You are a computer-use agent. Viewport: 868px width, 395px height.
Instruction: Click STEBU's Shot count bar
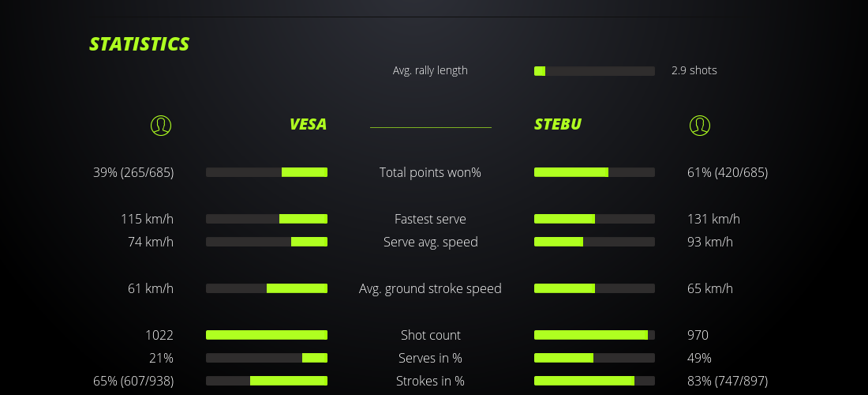point(594,335)
